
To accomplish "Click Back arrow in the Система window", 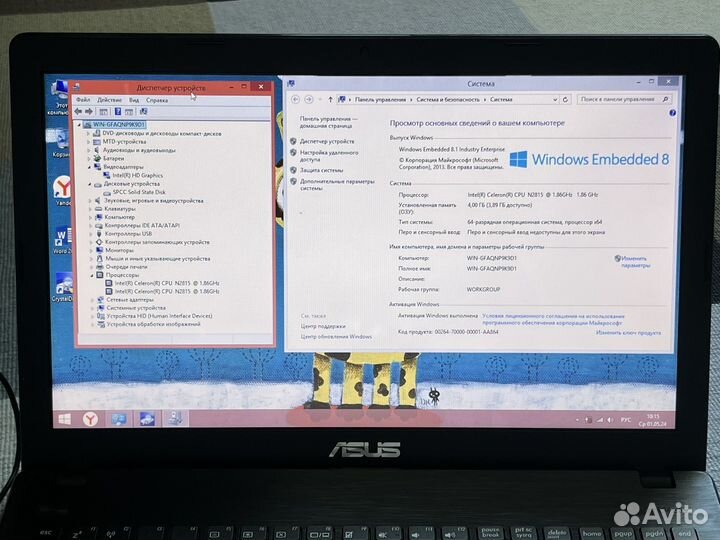I will tap(296, 99).
